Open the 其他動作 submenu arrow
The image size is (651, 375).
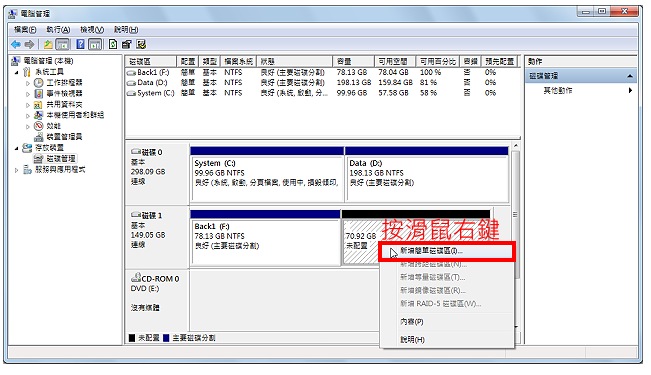tap(630, 90)
